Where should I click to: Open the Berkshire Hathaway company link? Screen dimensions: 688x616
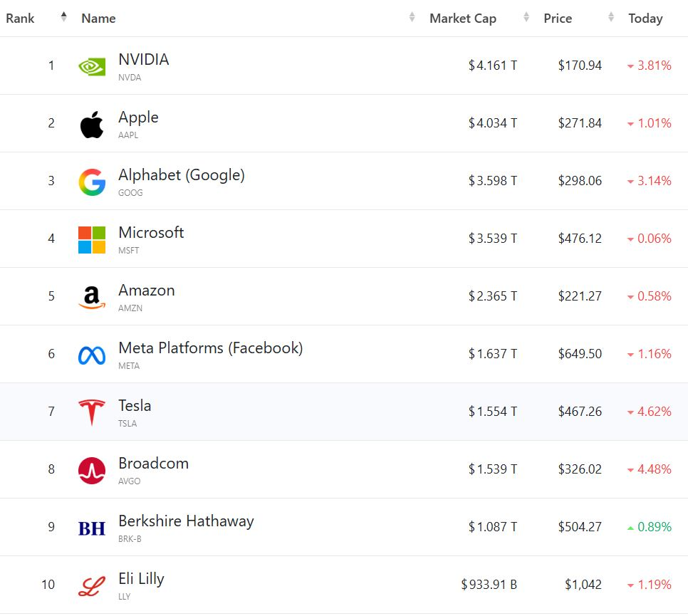(x=186, y=521)
